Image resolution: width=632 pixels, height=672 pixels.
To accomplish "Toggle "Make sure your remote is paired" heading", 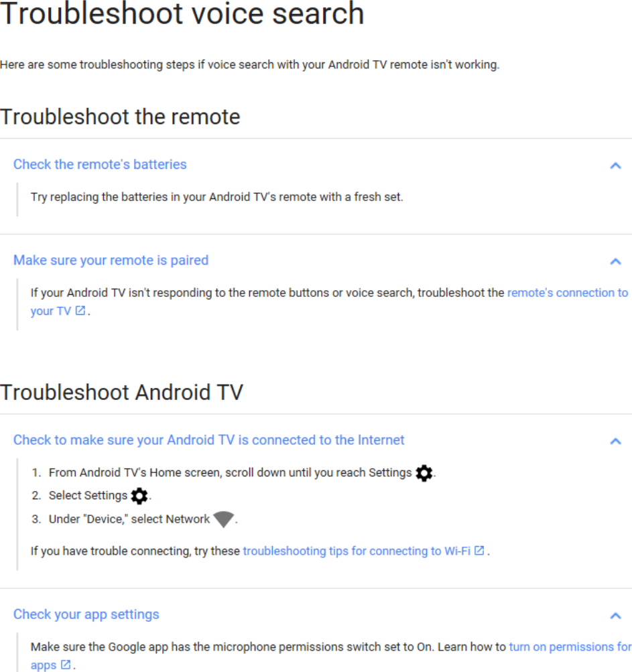I will pos(111,260).
